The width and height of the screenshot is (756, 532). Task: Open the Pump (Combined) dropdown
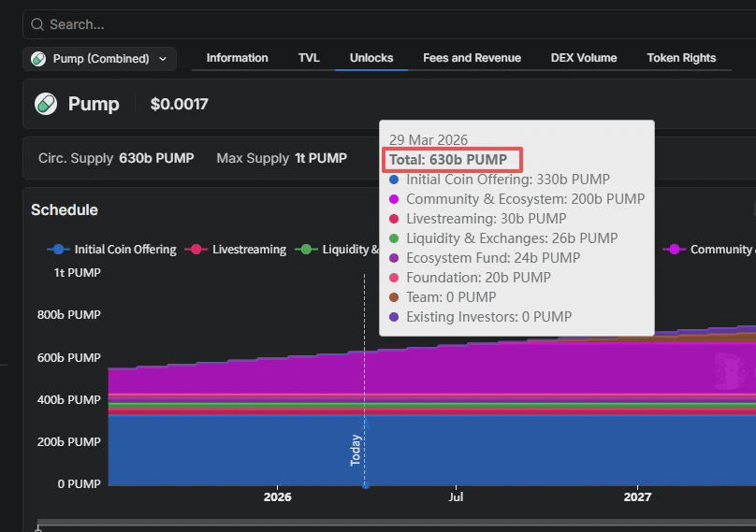[x=99, y=59]
